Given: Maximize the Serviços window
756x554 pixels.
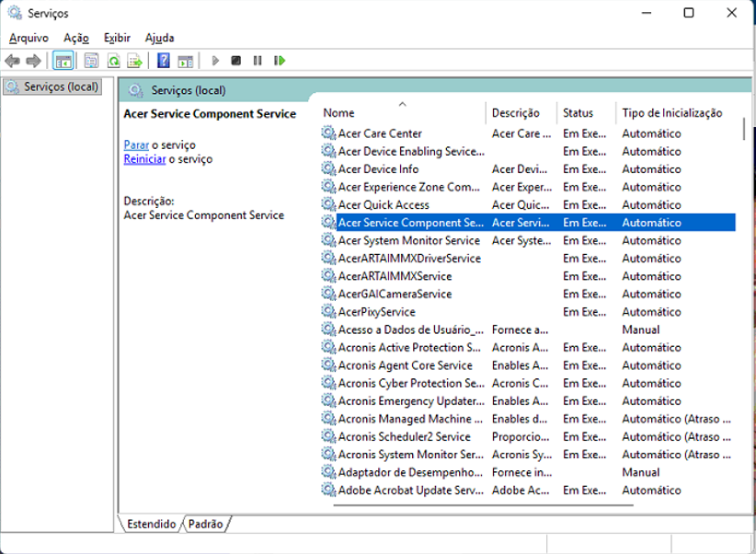Looking at the screenshot, I should coord(689,13).
